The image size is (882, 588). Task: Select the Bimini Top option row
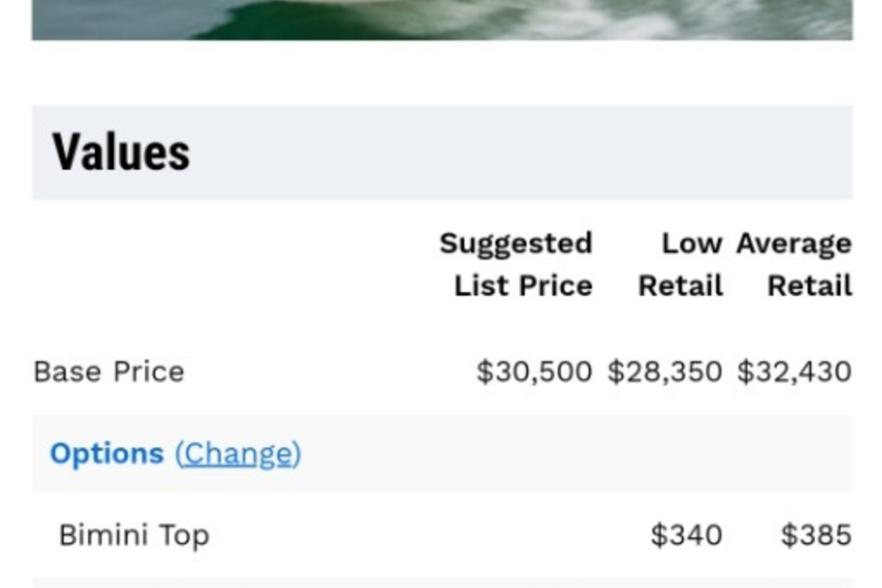(x=442, y=535)
